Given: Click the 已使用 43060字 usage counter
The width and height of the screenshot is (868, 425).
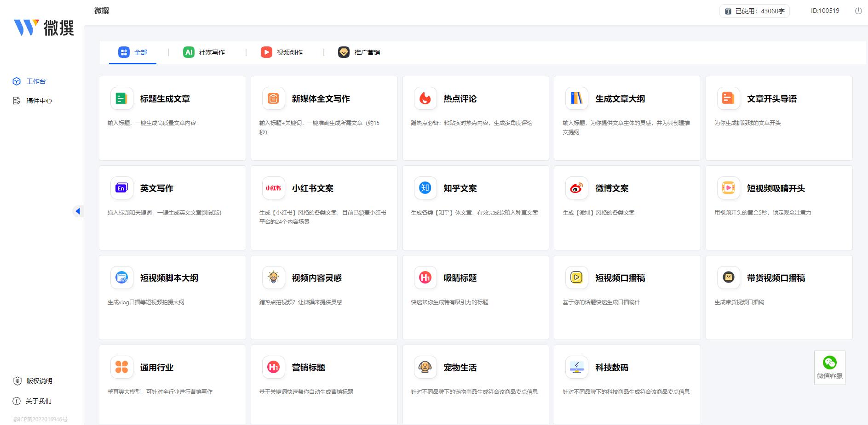Looking at the screenshot, I should (754, 11).
